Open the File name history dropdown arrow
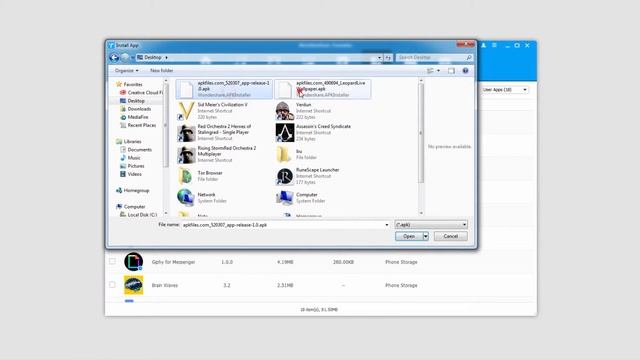 (x=387, y=225)
